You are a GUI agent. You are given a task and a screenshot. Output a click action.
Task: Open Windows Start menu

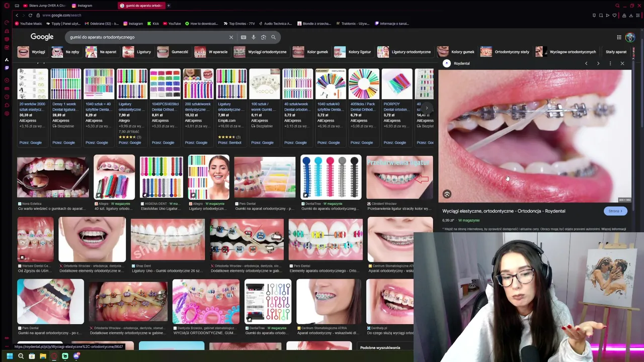coord(10,356)
